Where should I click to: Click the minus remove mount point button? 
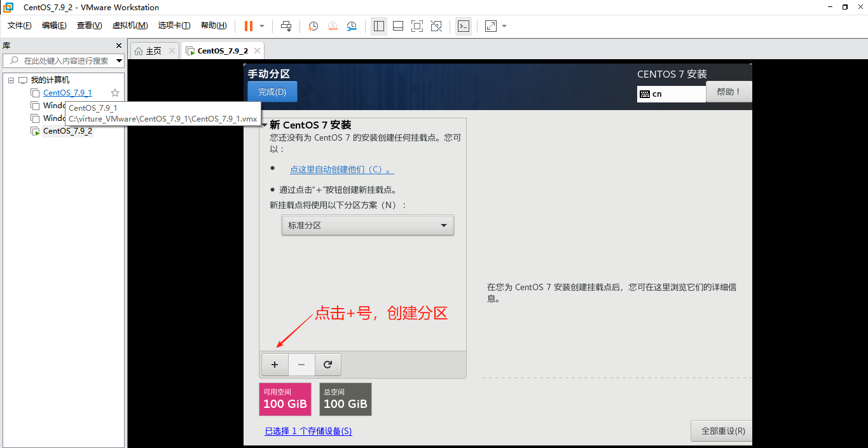pos(301,365)
